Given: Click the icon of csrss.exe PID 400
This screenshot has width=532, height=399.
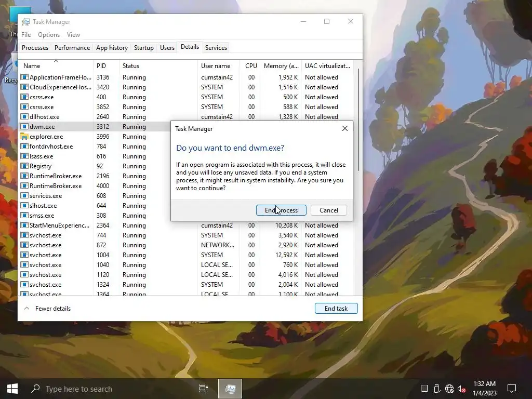Looking at the screenshot, I should [x=24, y=97].
